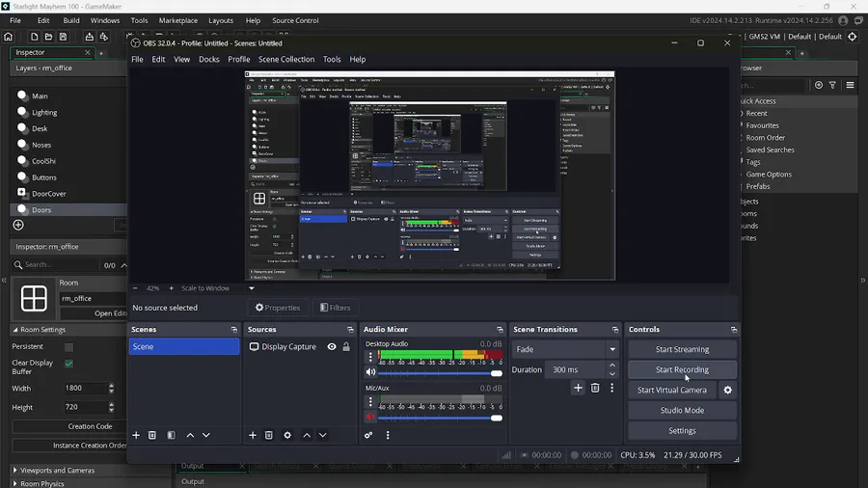
Task: Move source down arrow in Sources dock
Action: pyautogui.click(x=323, y=435)
